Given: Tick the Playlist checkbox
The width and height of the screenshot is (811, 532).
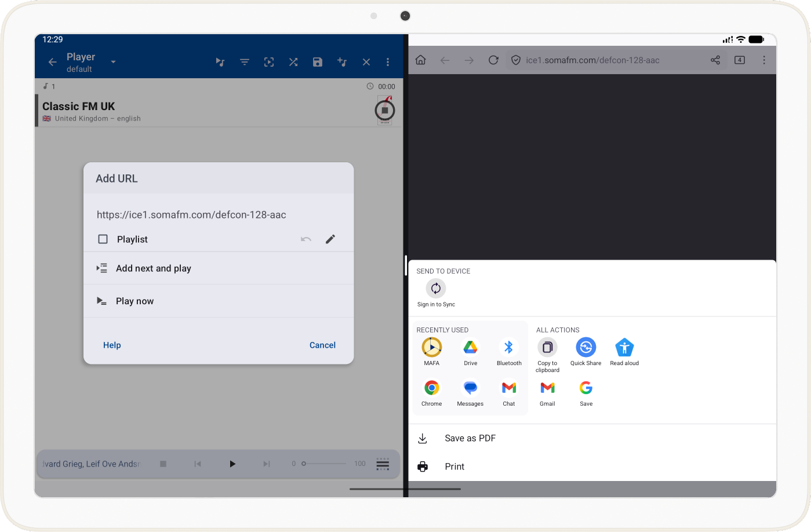Looking at the screenshot, I should [x=103, y=239].
